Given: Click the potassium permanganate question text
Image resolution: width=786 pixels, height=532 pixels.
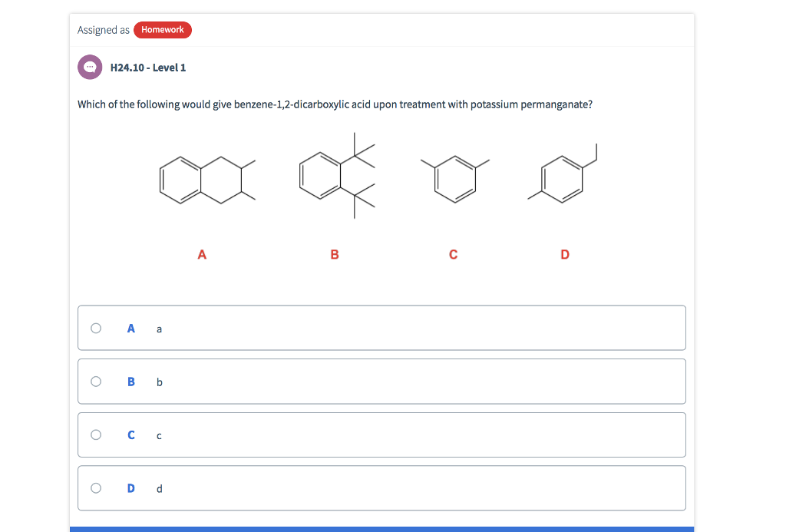Looking at the screenshot, I should click(x=335, y=104).
